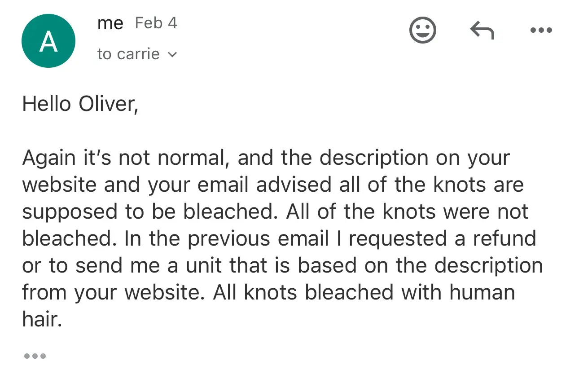Click the word "human" in the message body
The image size is (579, 392).
(482, 293)
